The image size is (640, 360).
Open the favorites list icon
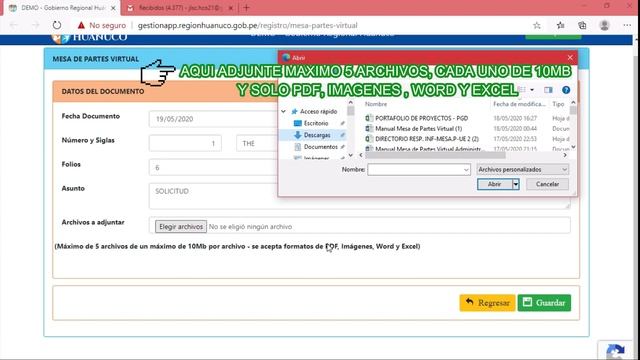560,25
